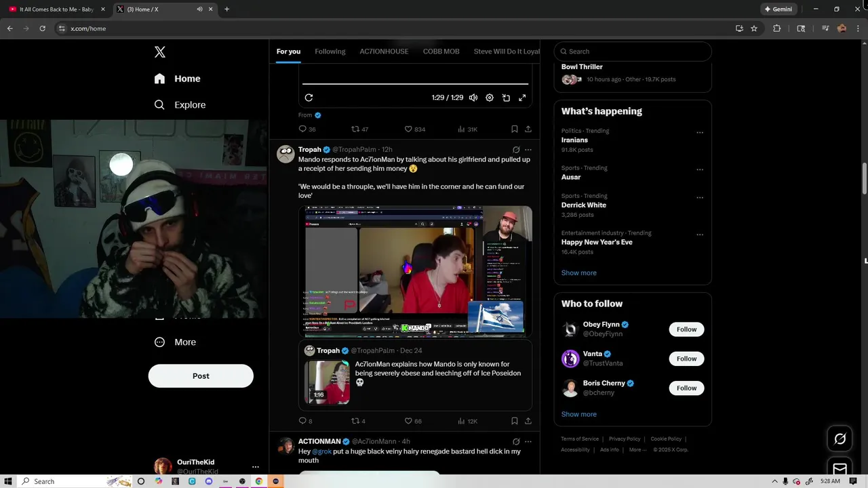This screenshot has height=488, width=868.
Task: Share the post with 834 likes
Action: pyautogui.click(x=528, y=129)
